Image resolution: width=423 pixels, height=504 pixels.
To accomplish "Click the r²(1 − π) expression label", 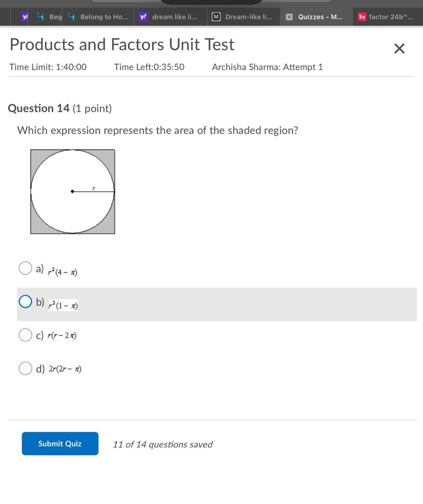I will 63,305.
